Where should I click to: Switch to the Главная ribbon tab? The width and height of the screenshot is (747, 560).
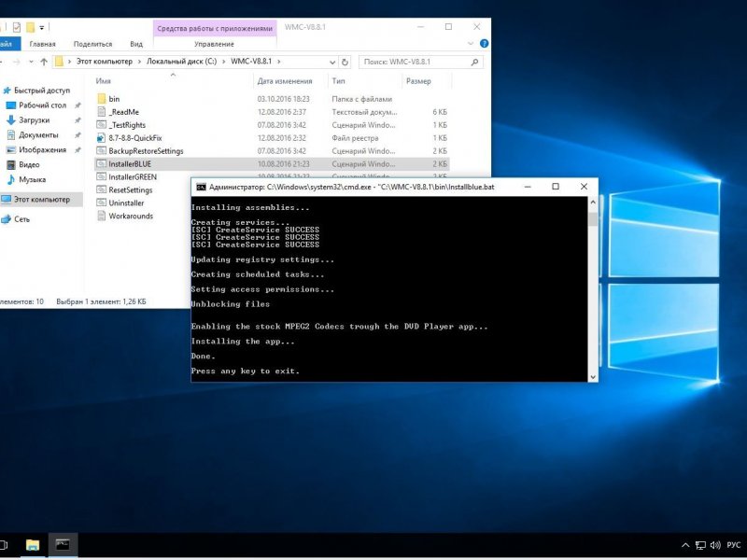pyautogui.click(x=42, y=44)
